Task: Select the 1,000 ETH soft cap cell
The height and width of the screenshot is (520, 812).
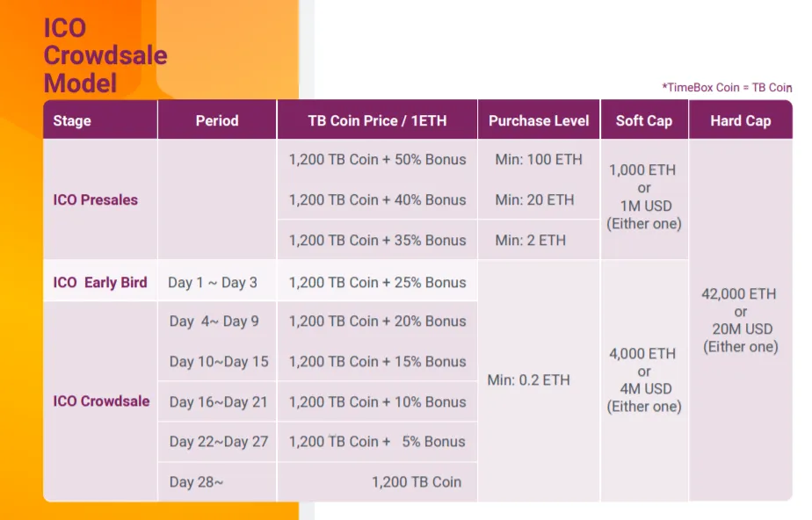Action: tap(643, 197)
